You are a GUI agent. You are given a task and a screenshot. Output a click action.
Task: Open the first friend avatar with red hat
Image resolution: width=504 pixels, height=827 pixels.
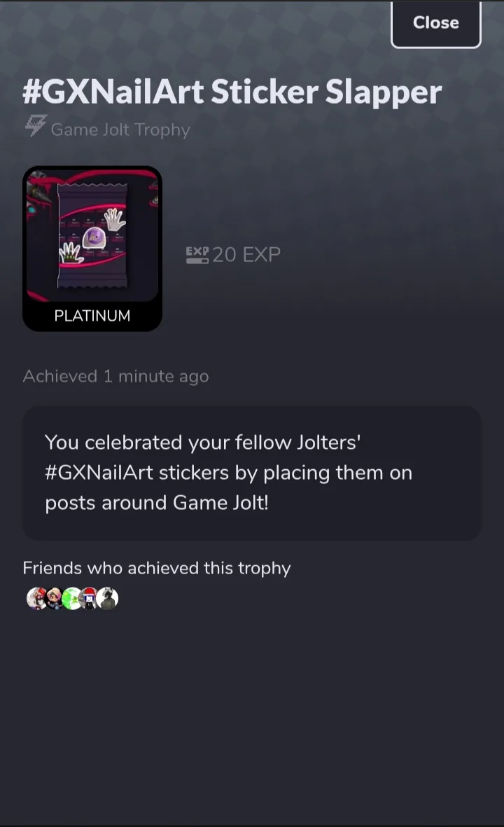tap(36, 598)
